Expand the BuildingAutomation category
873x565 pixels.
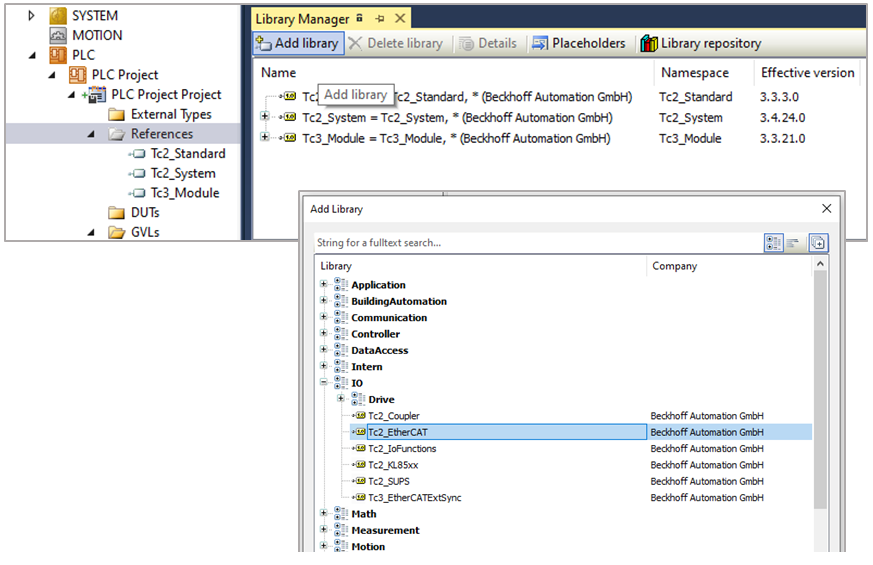[323, 300]
